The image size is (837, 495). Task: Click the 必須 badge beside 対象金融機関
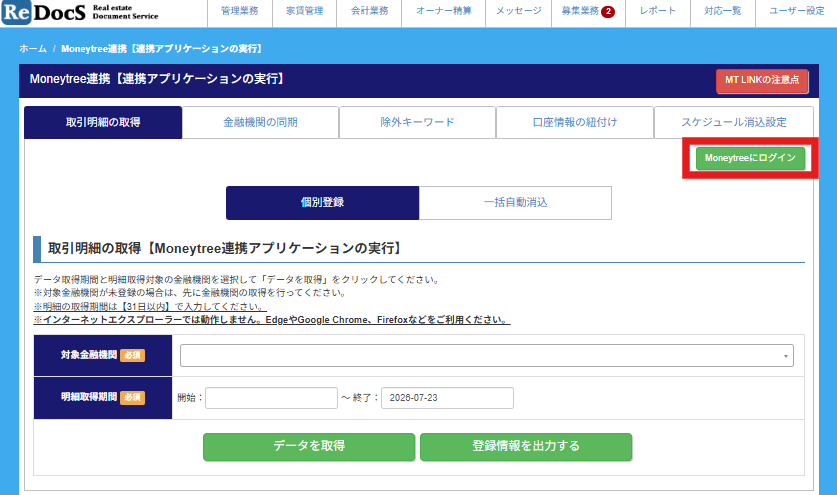[x=132, y=355]
